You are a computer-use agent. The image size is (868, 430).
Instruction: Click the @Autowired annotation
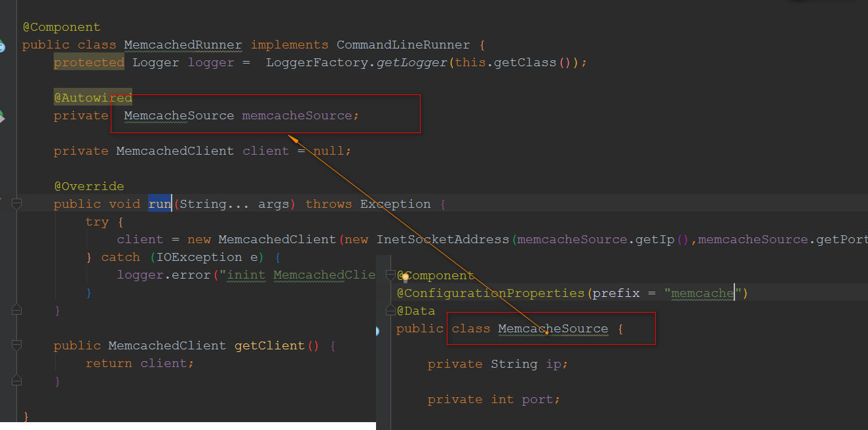tap(93, 98)
